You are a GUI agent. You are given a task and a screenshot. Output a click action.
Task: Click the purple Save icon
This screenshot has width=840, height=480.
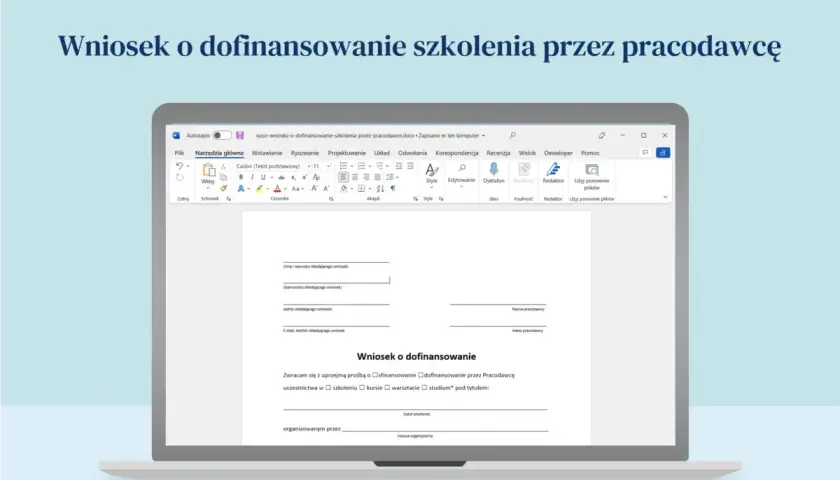(x=240, y=136)
